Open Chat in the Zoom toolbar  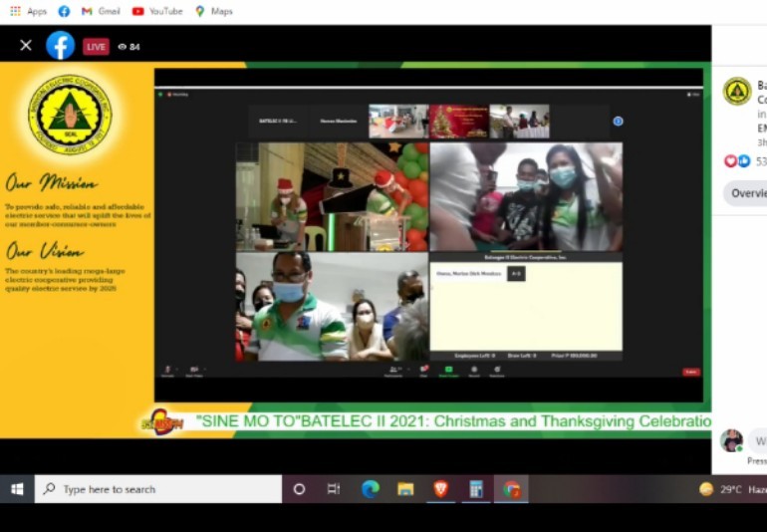[423, 371]
